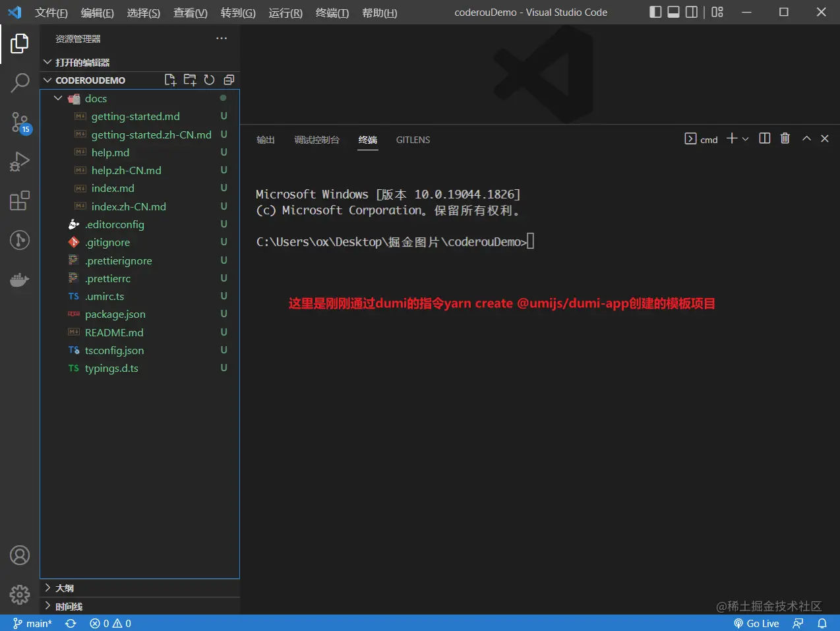Image resolution: width=840 pixels, height=631 pixels.
Task: Open the 查看(V) menu
Action: pos(191,13)
